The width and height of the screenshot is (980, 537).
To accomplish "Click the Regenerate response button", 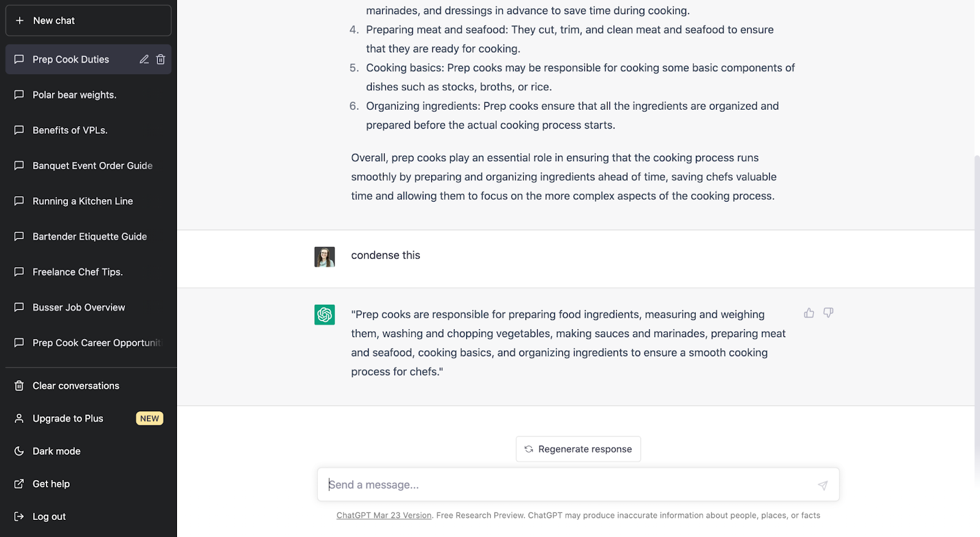I will click(578, 449).
